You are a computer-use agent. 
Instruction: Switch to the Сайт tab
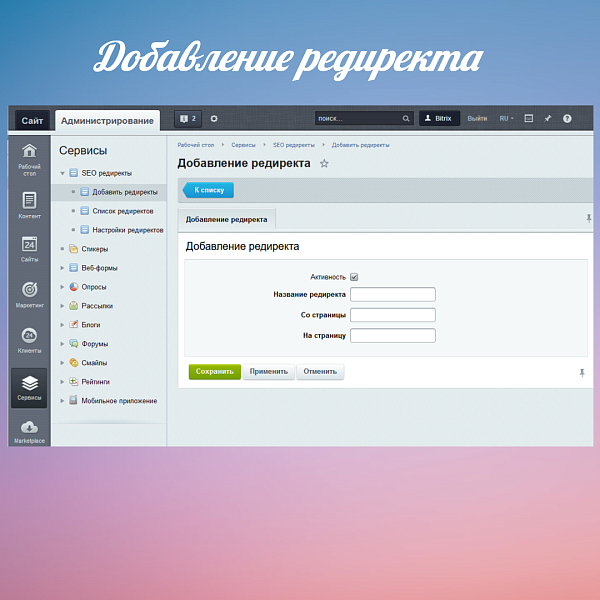pyautogui.click(x=32, y=121)
